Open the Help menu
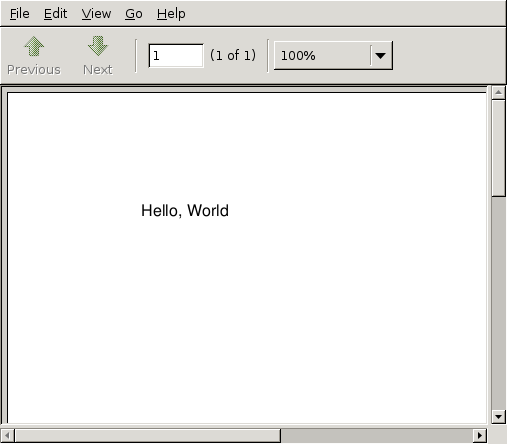 (171, 14)
